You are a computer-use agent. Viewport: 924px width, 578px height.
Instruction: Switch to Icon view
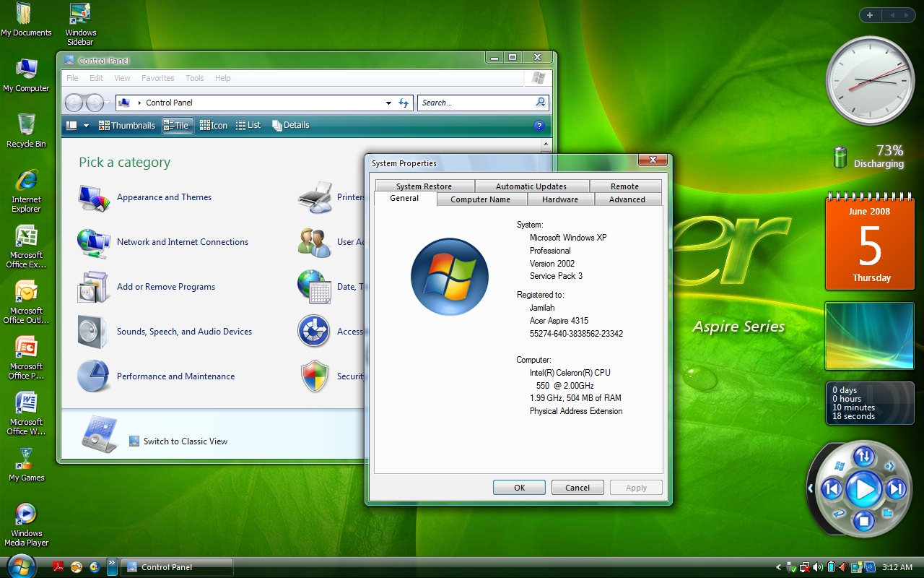214,126
